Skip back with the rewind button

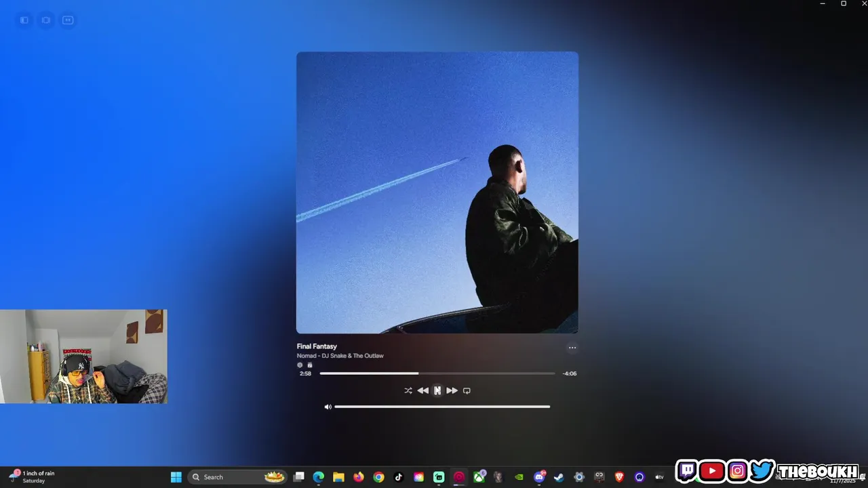pos(423,390)
